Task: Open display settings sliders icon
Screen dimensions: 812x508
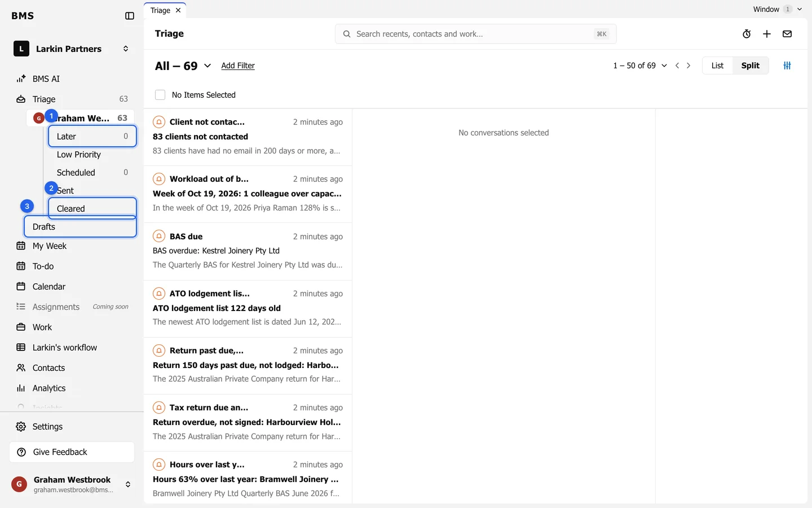Action: 787,65
